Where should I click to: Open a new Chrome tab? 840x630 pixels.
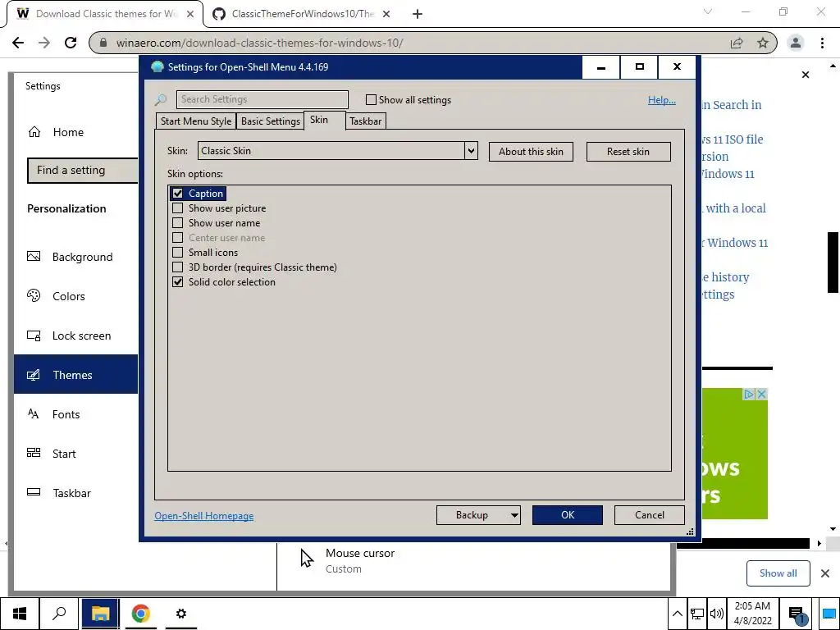click(418, 15)
